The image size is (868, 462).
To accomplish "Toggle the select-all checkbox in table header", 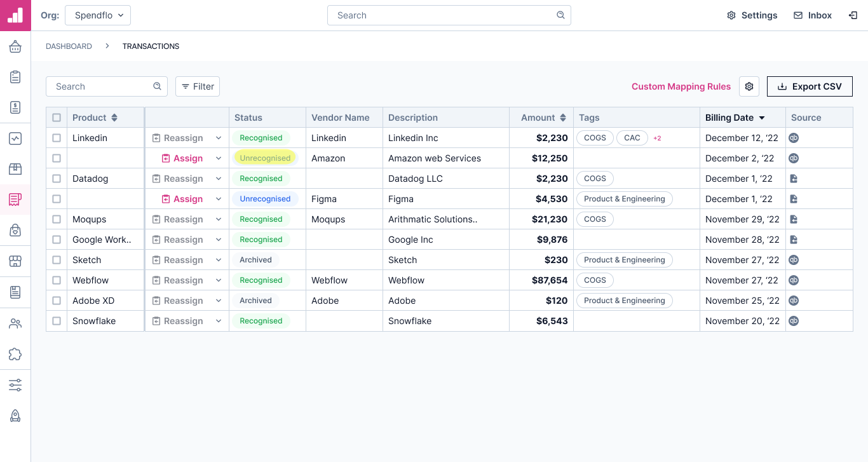I will pos(57,118).
